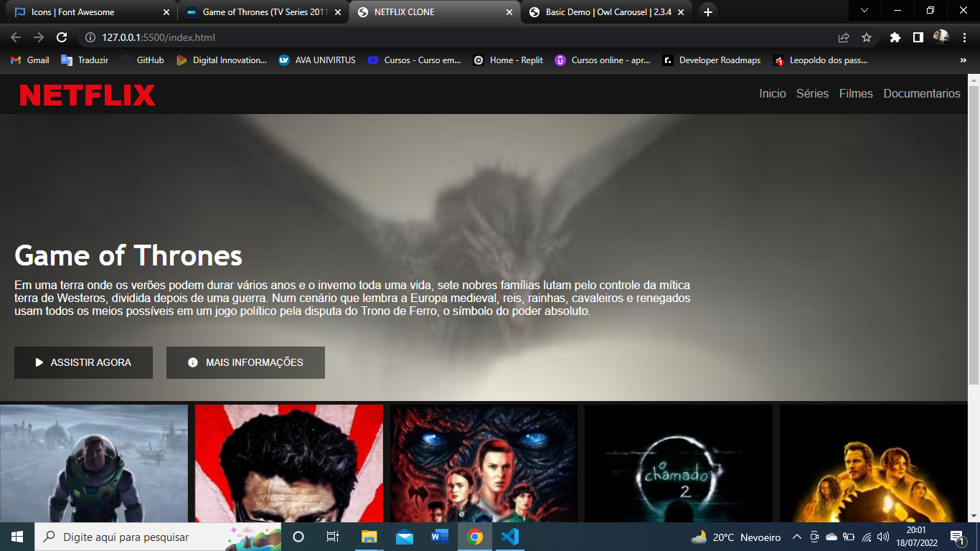
Task: Click the browser extensions puzzle icon
Action: coord(896,35)
